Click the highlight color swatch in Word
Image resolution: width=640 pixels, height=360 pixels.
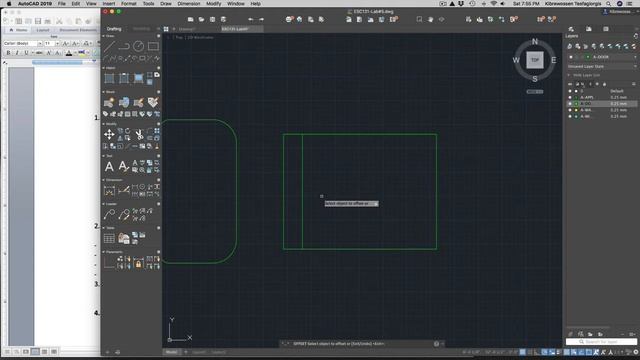click(82, 53)
